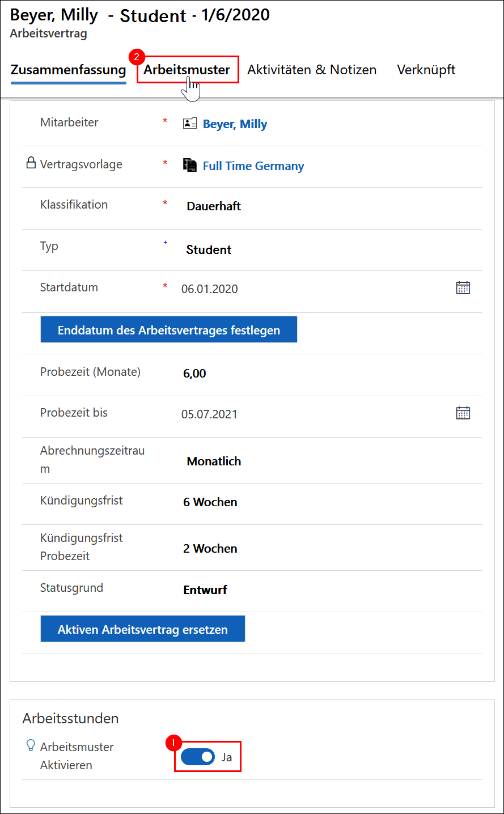Click the lightbulb icon beside Arbeitsmuster Aktivieren
The width and height of the screenshot is (504, 814).
coord(31,746)
